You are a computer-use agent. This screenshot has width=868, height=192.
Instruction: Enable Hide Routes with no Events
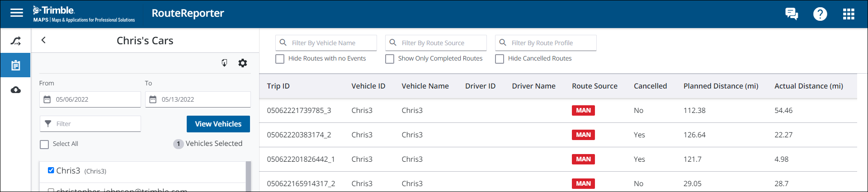pos(280,59)
